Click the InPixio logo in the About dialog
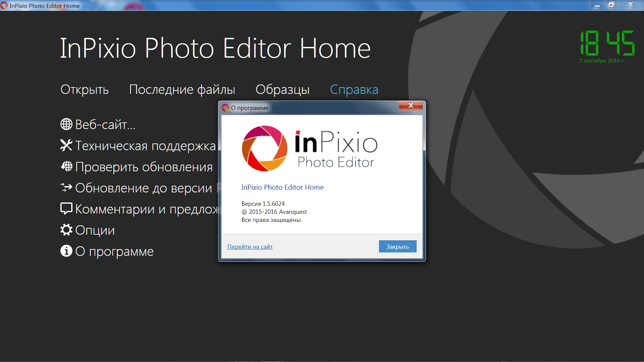Screen dimensions: 644x362 [x=309, y=148]
